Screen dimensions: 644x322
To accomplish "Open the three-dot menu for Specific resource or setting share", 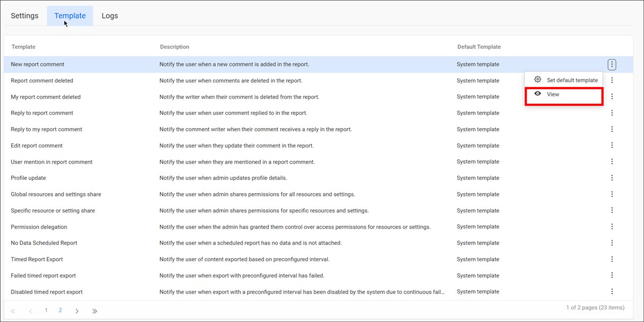I will (612, 210).
